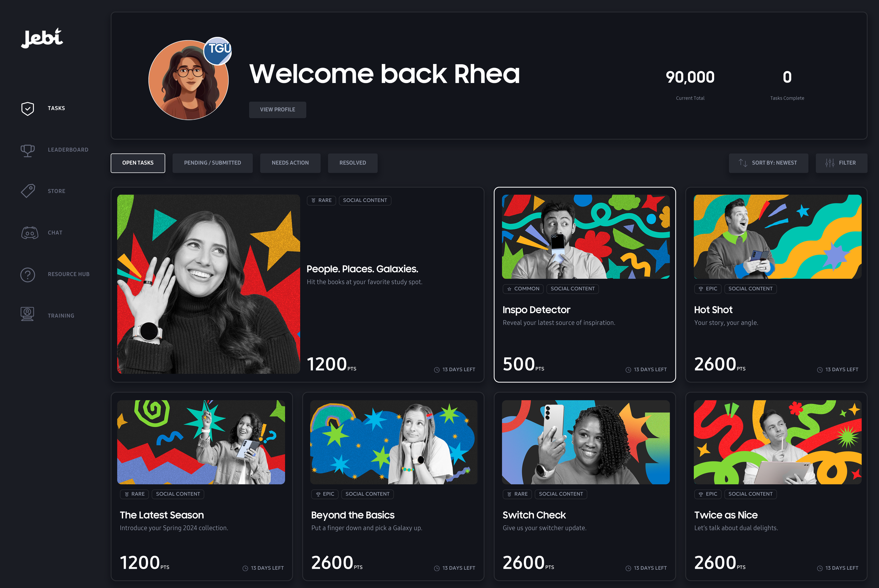Click the Store price tag icon
879x588 pixels.
(x=28, y=191)
